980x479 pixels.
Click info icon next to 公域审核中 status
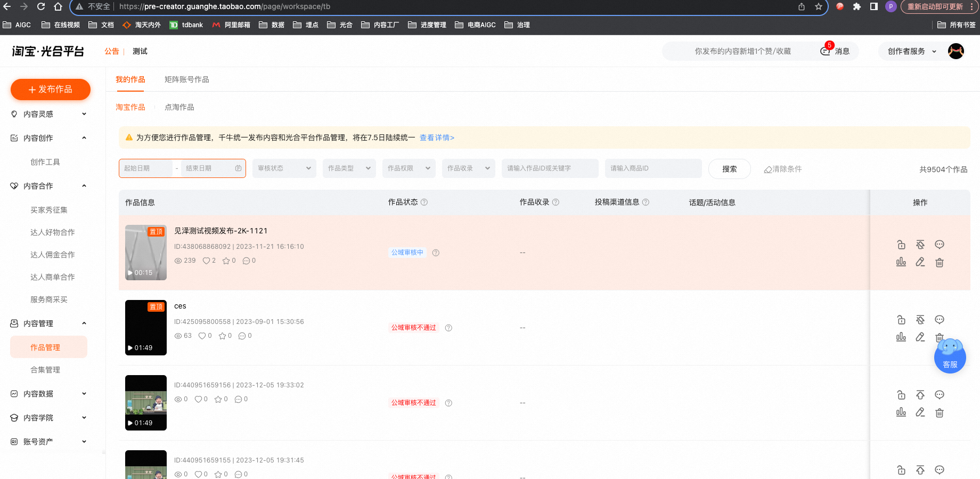tap(436, 253)
